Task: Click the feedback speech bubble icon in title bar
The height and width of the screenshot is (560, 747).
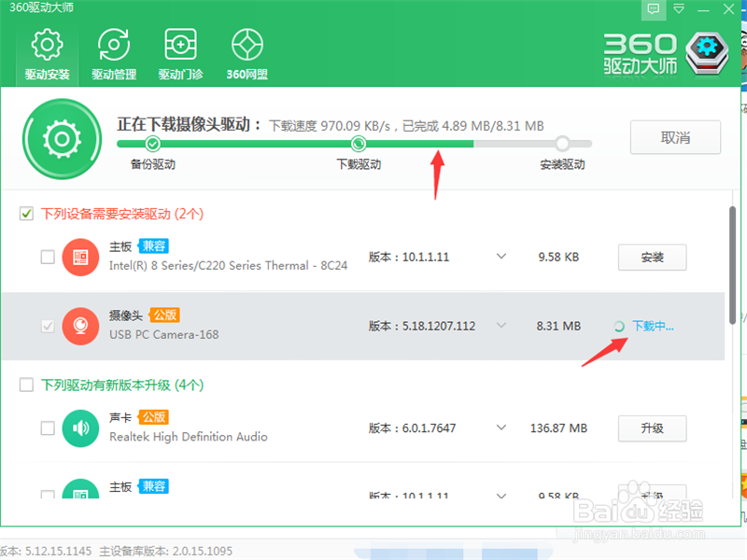Action: pyautogui.click(x=653, y=9)
